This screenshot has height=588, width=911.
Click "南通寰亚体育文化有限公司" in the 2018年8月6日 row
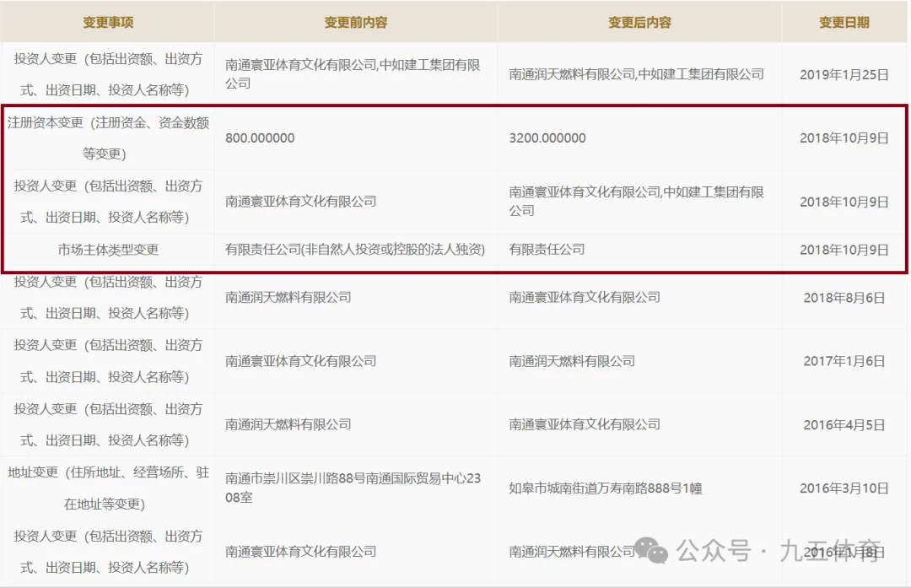[x=585, y=297]
